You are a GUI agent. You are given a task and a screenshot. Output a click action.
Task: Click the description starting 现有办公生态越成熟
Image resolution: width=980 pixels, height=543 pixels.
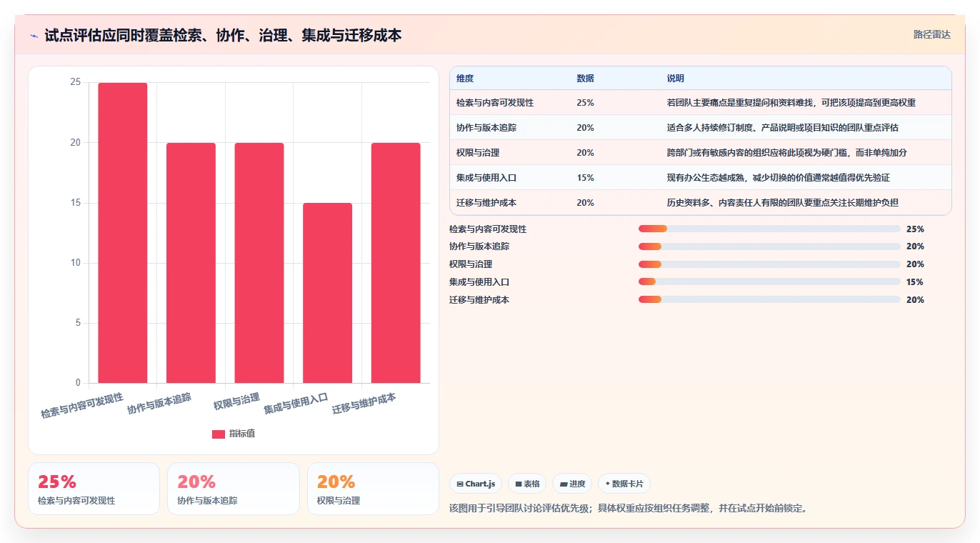coord(779,178)
